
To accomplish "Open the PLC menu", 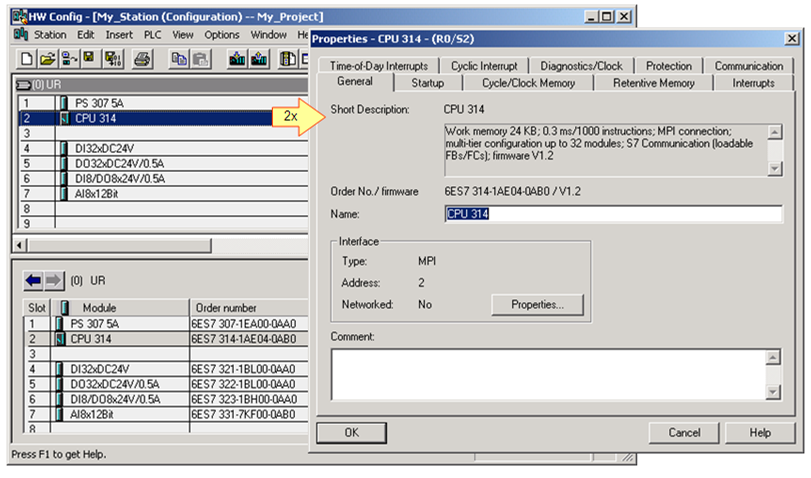I will pyautogui.click(x=153, y=35).
